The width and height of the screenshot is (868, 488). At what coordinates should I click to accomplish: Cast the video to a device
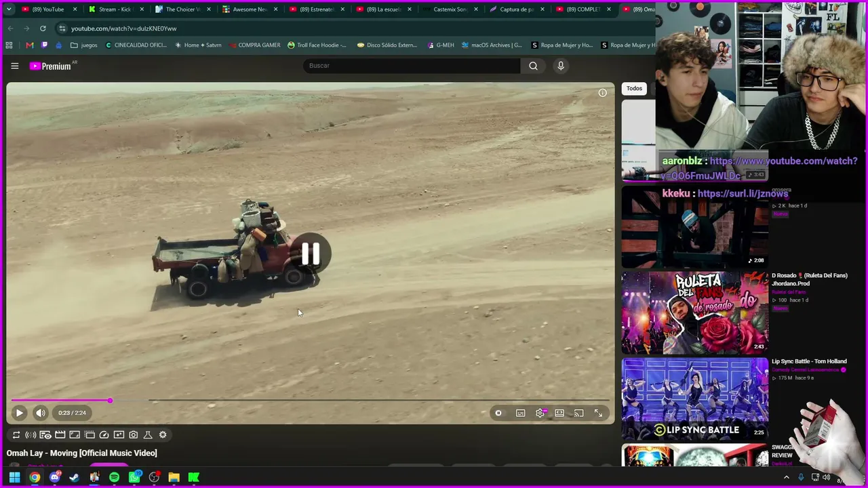tap(578, 413)
